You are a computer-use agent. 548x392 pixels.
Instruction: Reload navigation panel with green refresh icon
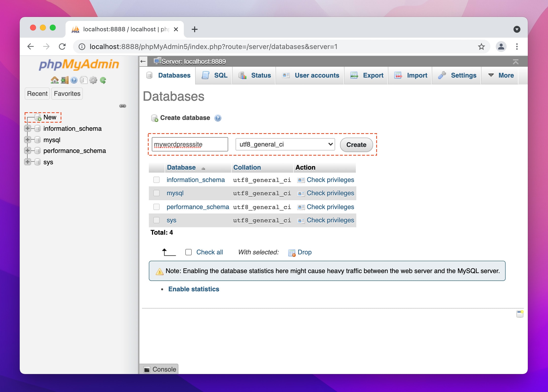pos(103,80)
